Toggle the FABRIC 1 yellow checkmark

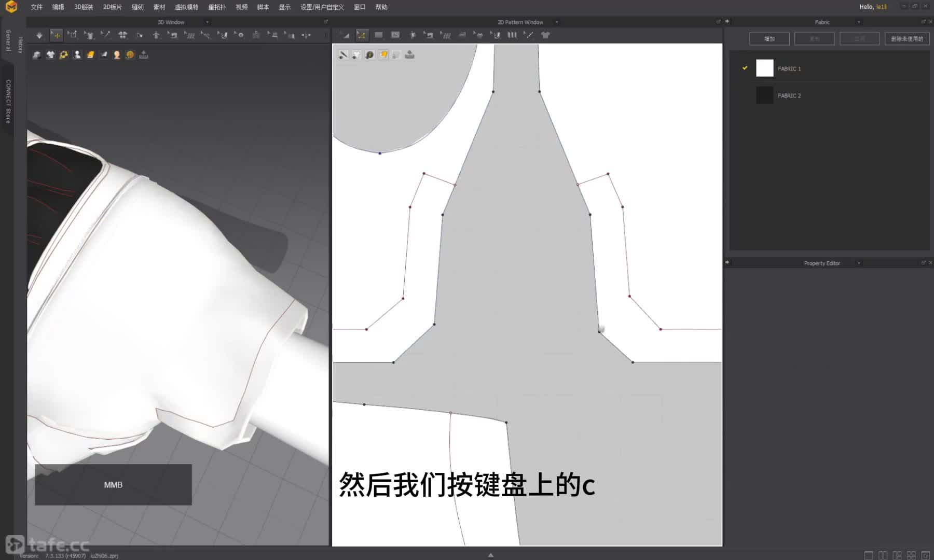coord(745,68)
